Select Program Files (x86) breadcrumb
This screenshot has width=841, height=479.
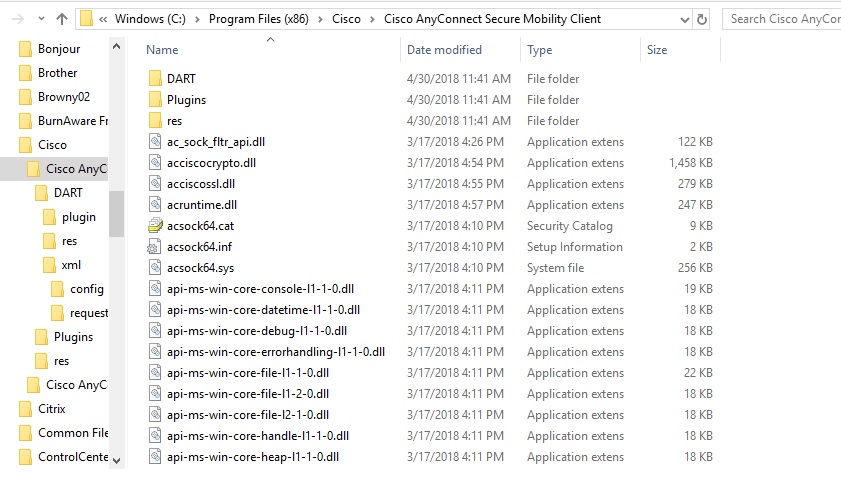pos(259,19)
